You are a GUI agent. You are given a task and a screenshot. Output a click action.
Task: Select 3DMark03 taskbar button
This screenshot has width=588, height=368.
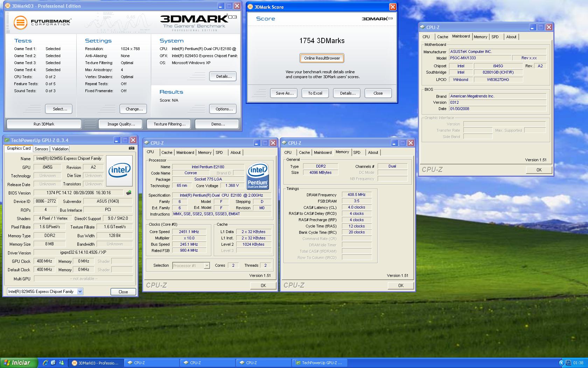(96, 363)
